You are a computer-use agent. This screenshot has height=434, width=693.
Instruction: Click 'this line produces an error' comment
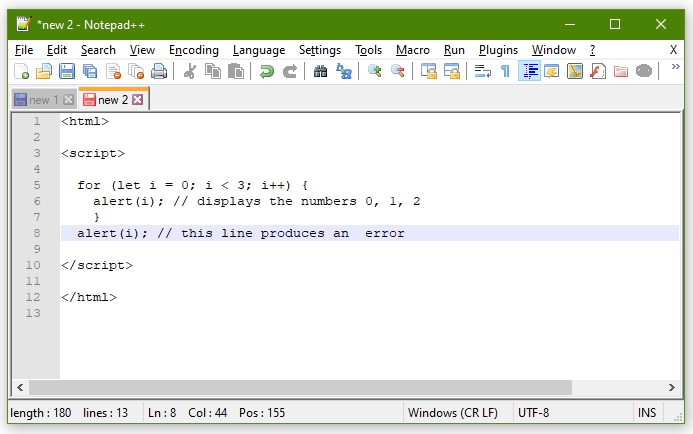click(x=293, y=233)
